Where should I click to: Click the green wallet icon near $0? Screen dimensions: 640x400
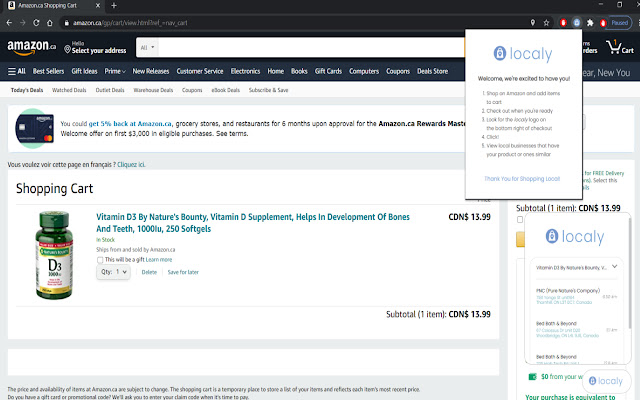point(532,377)
